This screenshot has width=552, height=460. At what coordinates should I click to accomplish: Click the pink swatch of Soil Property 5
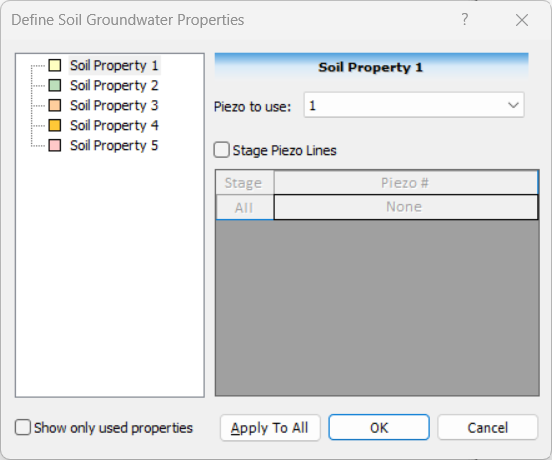point(55,146)
